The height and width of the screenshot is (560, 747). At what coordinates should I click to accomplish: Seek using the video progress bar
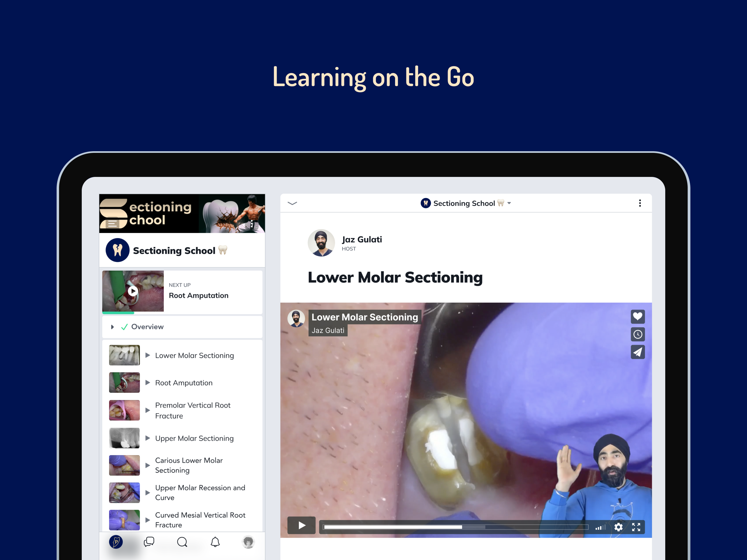[456, 527]
